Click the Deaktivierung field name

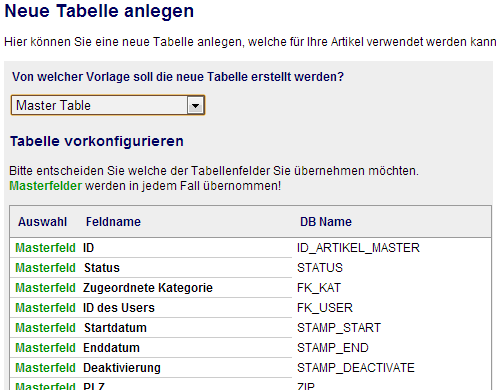point(122,368)
